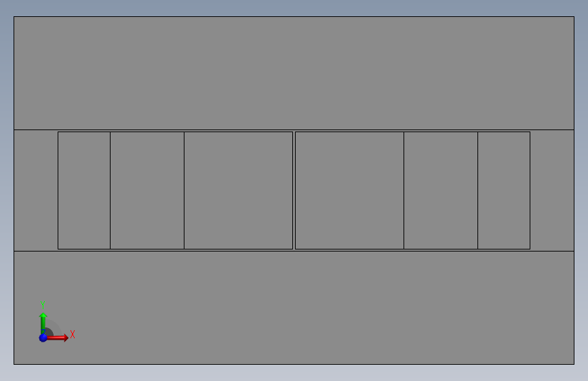Select the widest panel of the right group
Viewport: 588px width, 381px height.
(x=349, y=190)
